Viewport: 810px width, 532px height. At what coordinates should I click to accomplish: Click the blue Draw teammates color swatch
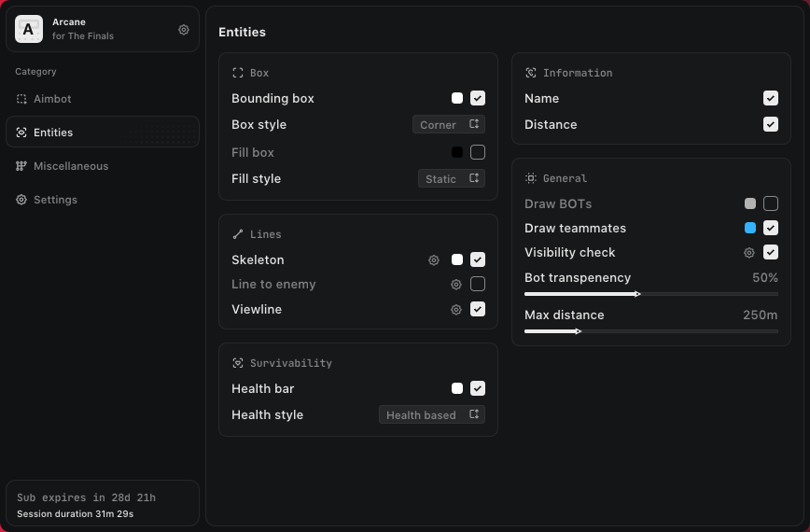tap(750, 228)
